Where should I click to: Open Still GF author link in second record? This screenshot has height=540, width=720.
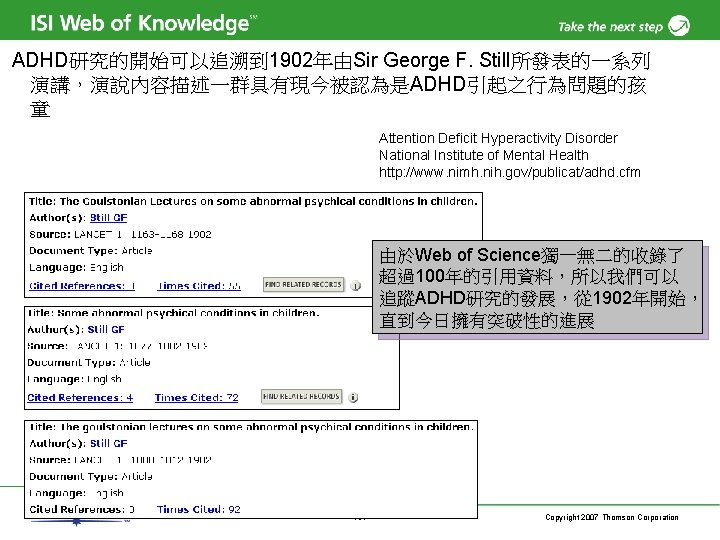pos(106,329)
